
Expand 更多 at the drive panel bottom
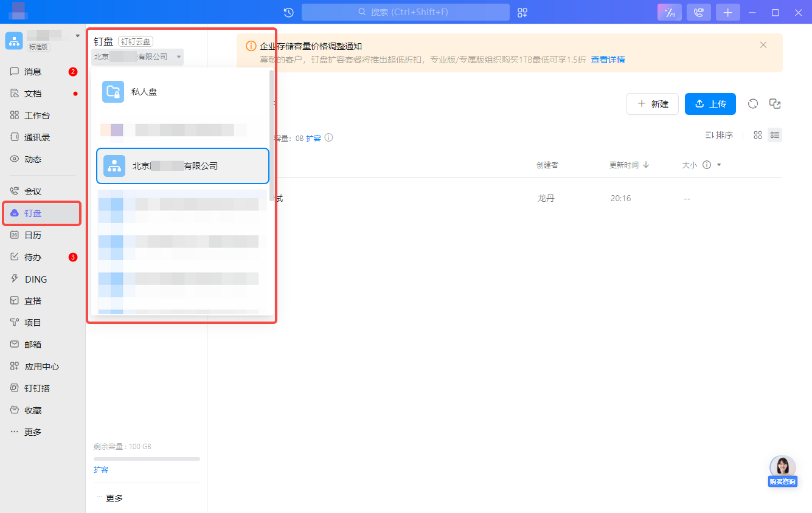pos(110,498)
